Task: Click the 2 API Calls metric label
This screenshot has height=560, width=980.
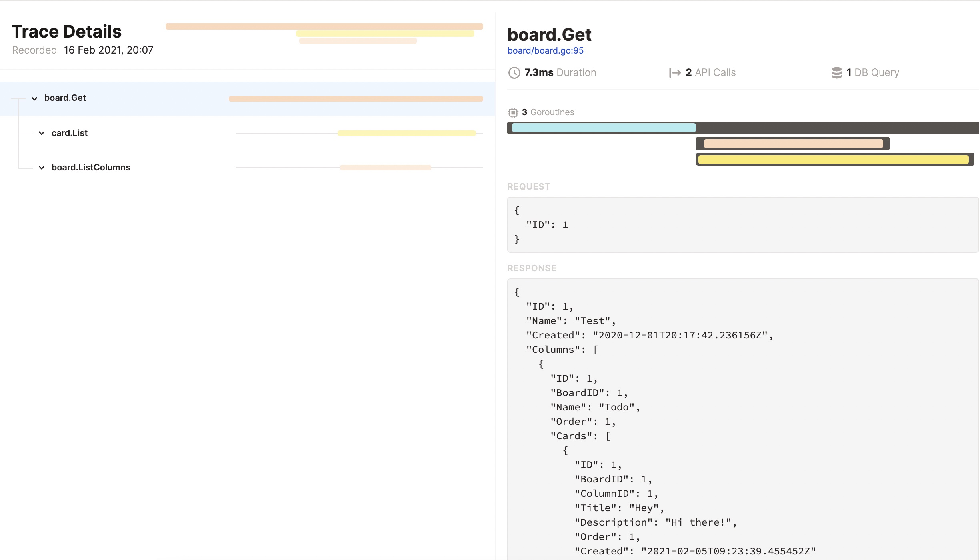Action: [x=703, y=72]
